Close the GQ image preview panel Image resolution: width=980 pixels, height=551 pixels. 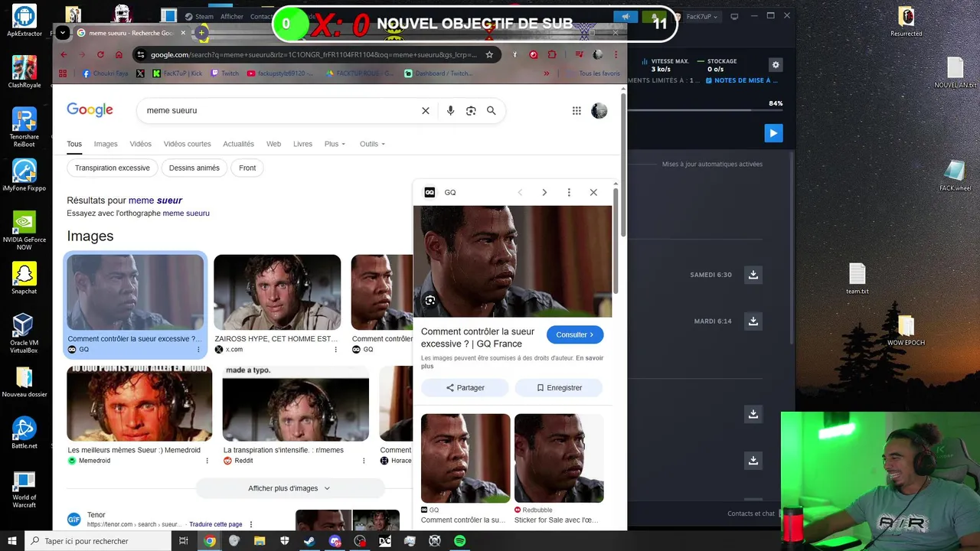(x=593, y=193)
